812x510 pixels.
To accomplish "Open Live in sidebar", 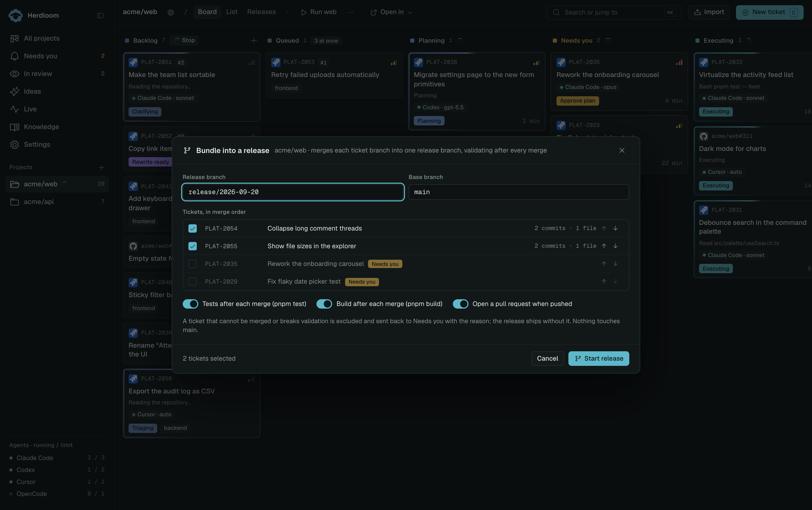I will 57,109.
